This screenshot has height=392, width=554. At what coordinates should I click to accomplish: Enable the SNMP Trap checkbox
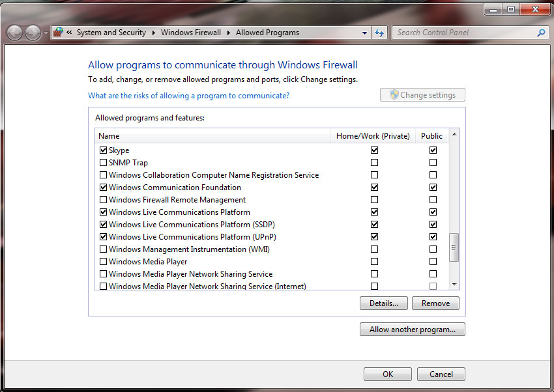point(103,163)
